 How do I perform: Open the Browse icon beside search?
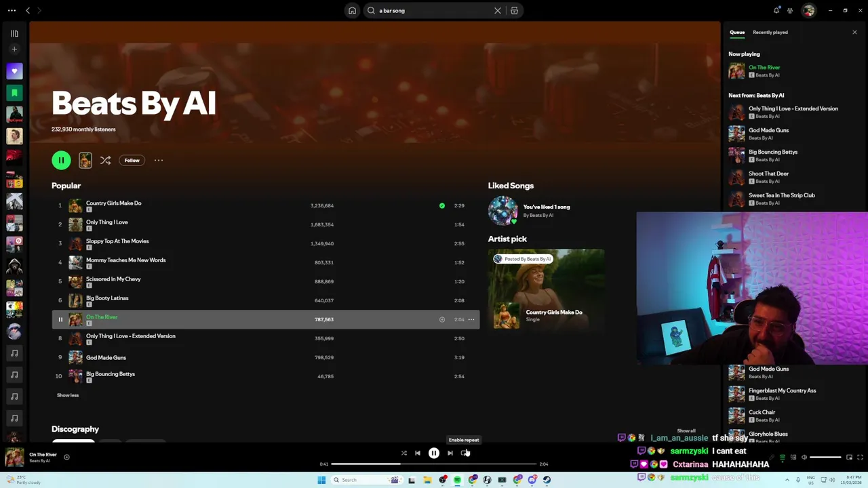click(514, 11)
